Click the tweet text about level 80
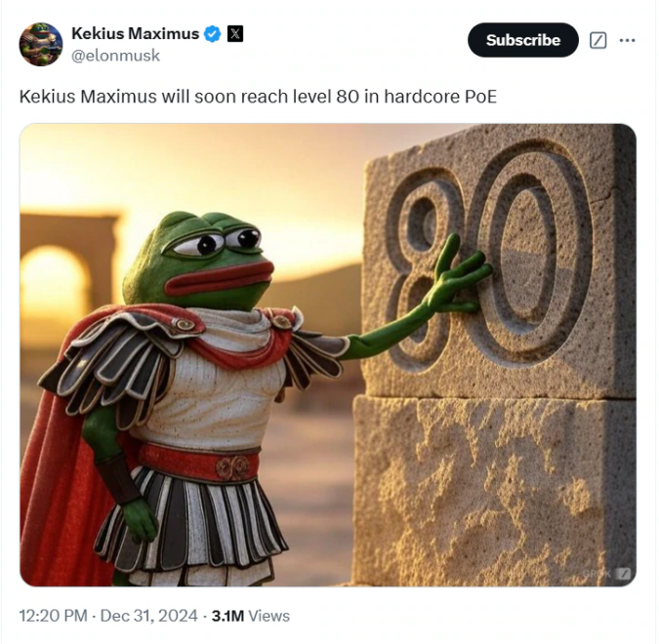 [258, 97]
